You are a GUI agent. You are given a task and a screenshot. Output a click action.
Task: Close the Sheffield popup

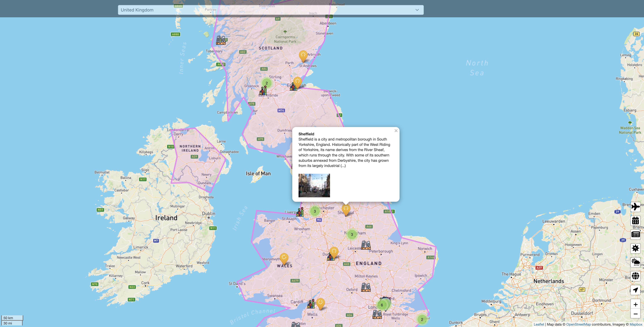coord(396,131)
